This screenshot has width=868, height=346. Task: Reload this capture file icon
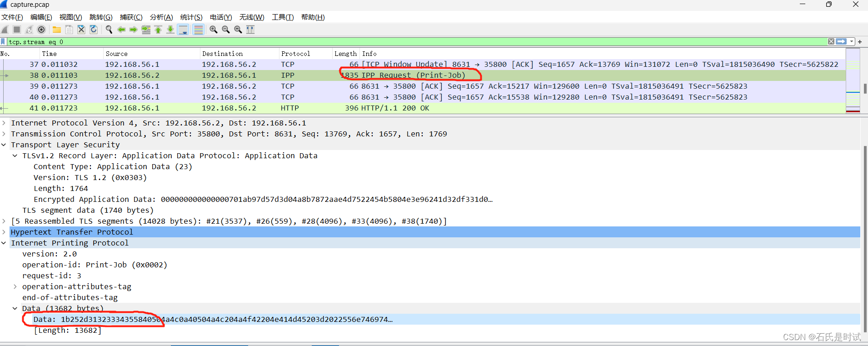click(x=94, y=30)
